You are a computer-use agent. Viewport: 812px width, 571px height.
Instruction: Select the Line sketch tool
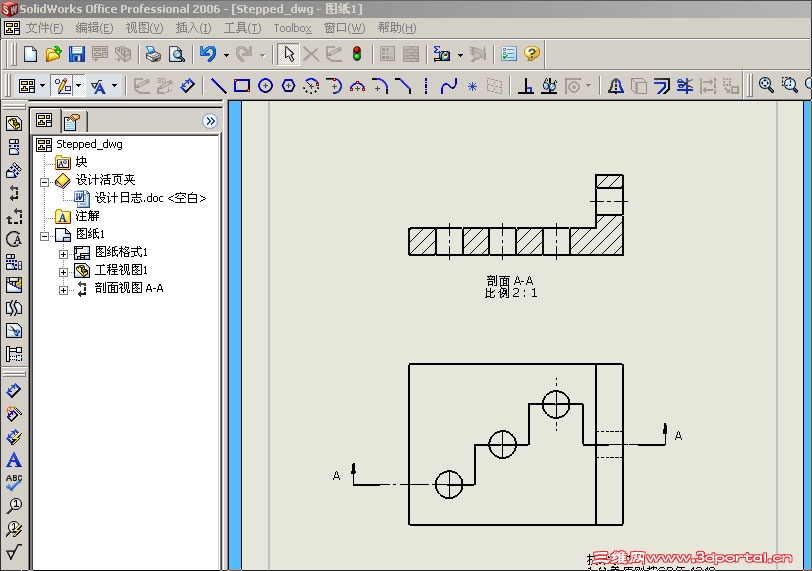click(219, 85)
